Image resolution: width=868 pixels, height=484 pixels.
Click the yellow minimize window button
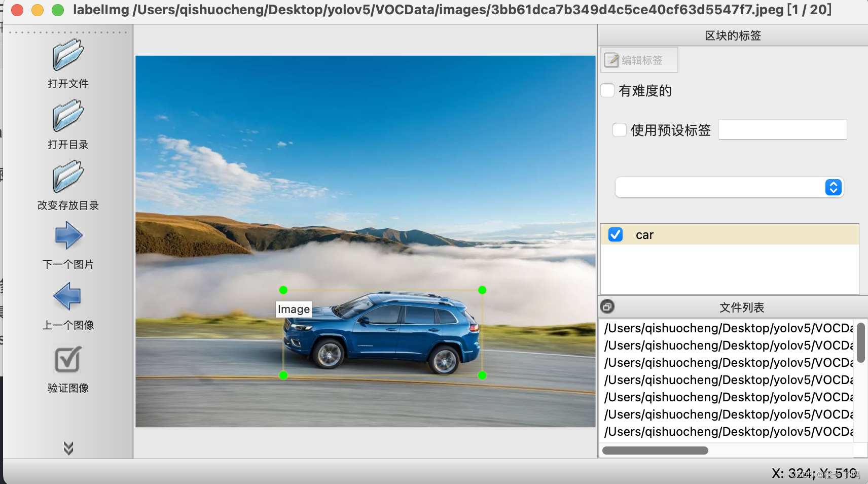(x=38, y=10)
